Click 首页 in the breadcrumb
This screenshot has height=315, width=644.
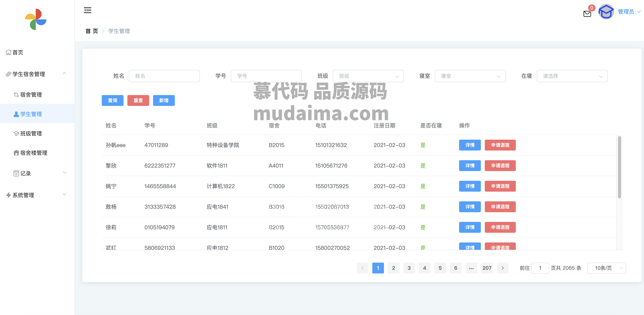[92, 31]
